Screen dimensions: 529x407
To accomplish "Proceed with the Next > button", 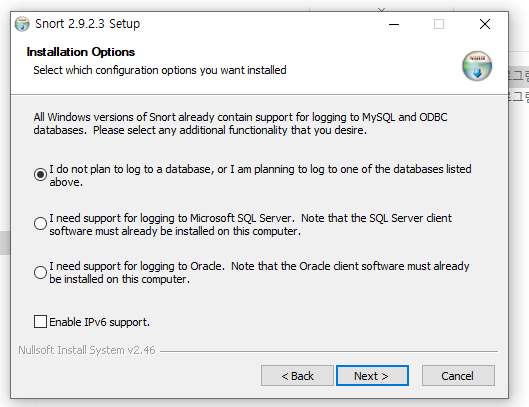I will coord(372,376).
